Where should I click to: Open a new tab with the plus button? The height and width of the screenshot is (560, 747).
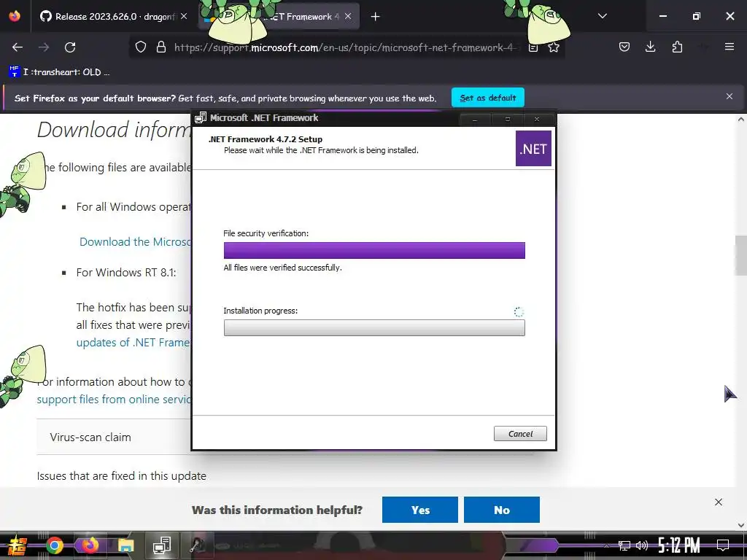[376, 17]
